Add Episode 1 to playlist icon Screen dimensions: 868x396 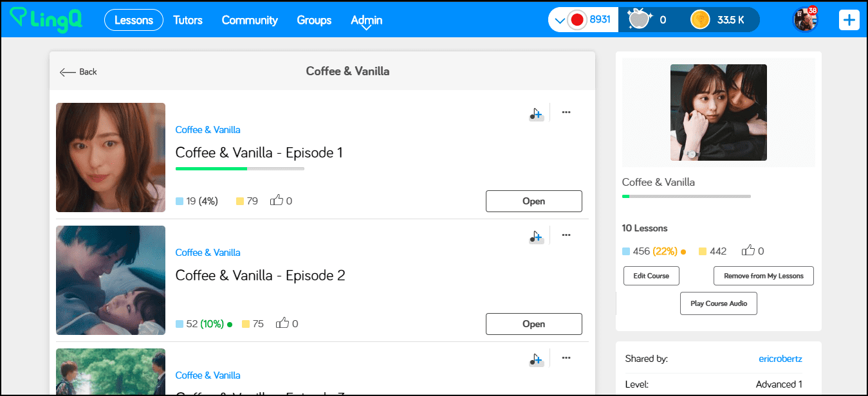pyautogui.click(x=537, y=113)
